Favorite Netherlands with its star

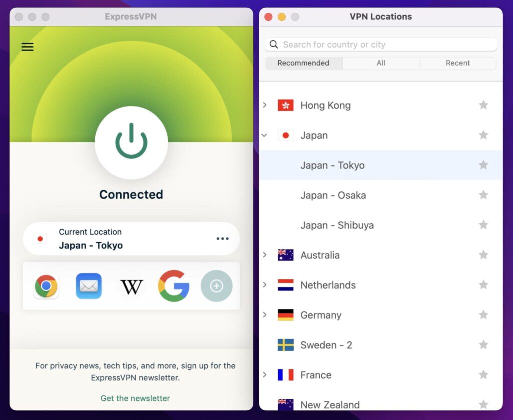(483, 285)
